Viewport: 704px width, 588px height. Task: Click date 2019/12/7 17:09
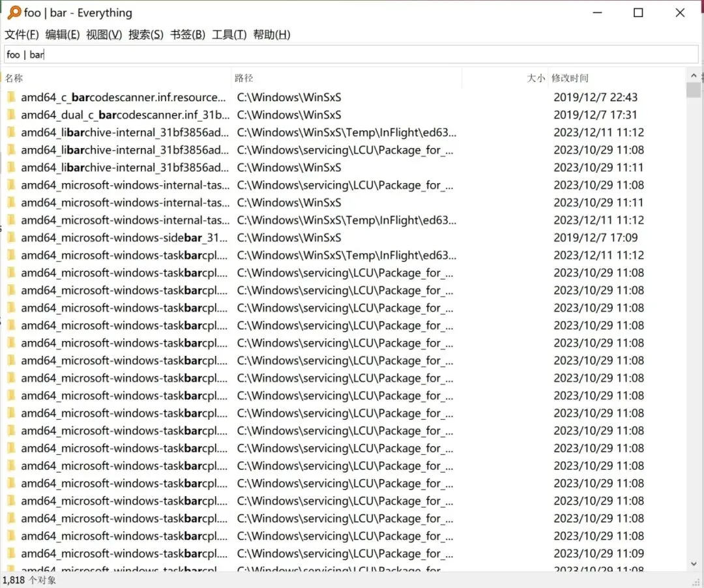pos(596,237)
